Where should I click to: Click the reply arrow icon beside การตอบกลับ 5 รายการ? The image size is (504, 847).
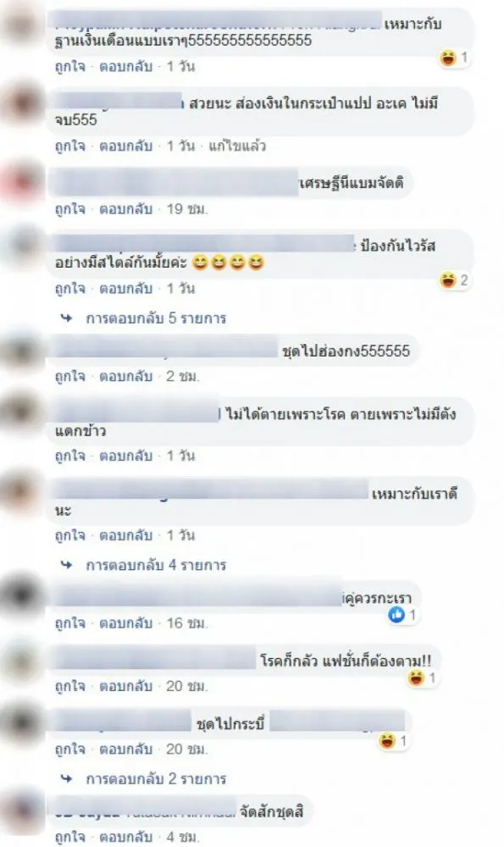tap(66, 318)
